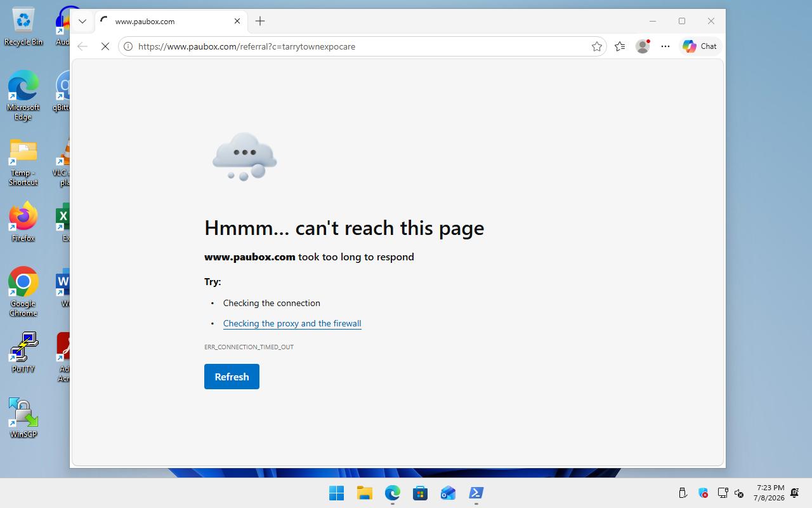Select the Microsoft Edge desktop shortcut

coord(23,95)
